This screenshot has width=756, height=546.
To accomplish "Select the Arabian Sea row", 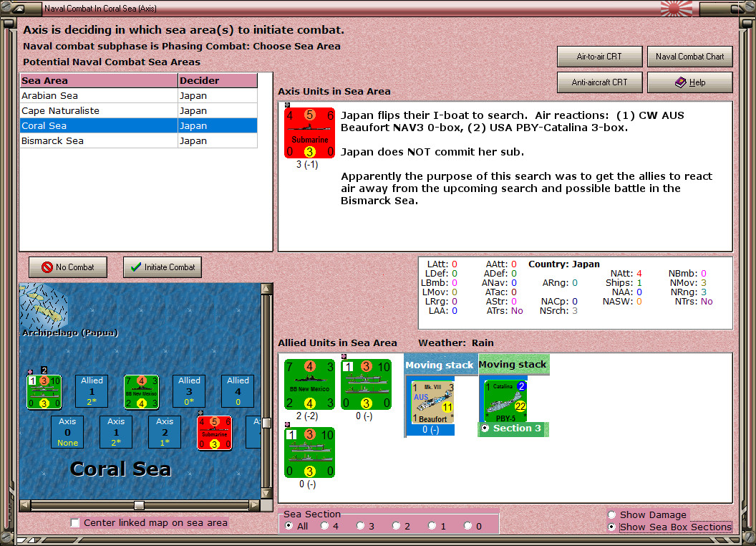I will coord(138,95).
